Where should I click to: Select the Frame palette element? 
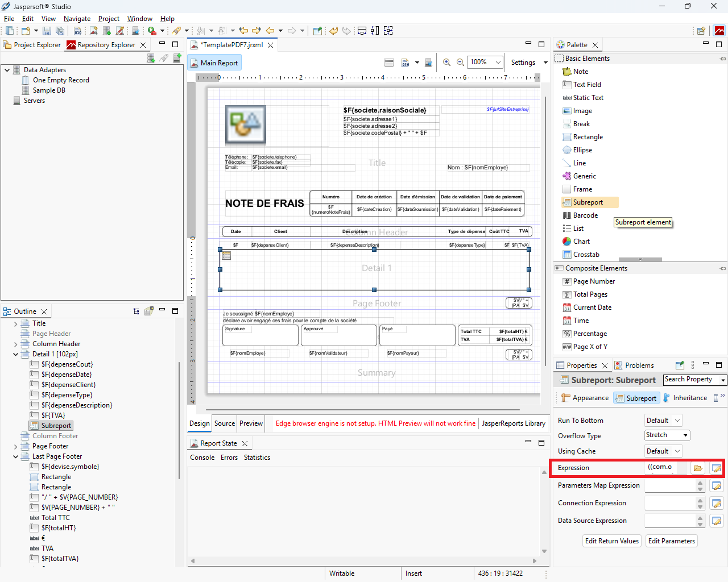[577, 189]
